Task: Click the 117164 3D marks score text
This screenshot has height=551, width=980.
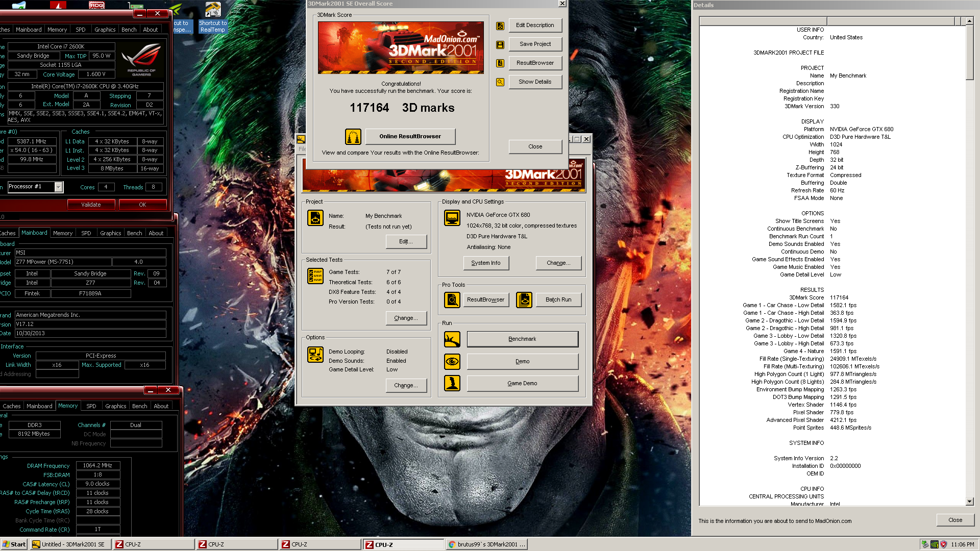Action: click(x=402, y=108)
